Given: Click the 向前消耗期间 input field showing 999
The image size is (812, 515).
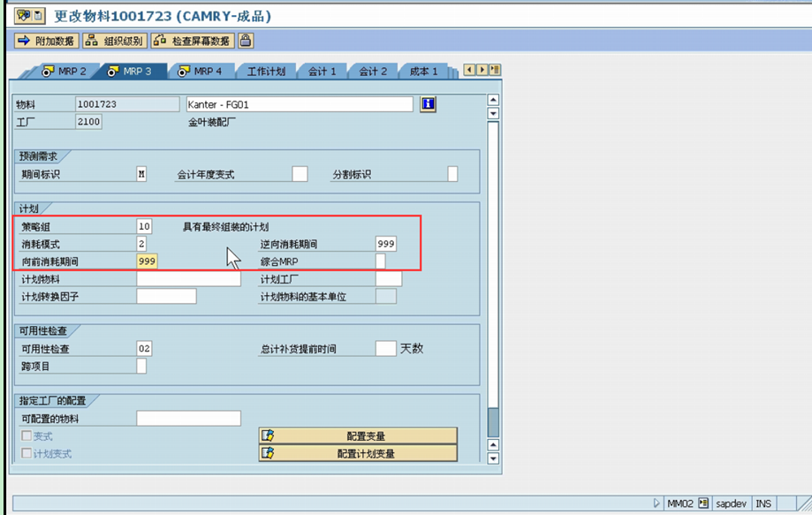Looking at the screenshot, I should point(148,261).
